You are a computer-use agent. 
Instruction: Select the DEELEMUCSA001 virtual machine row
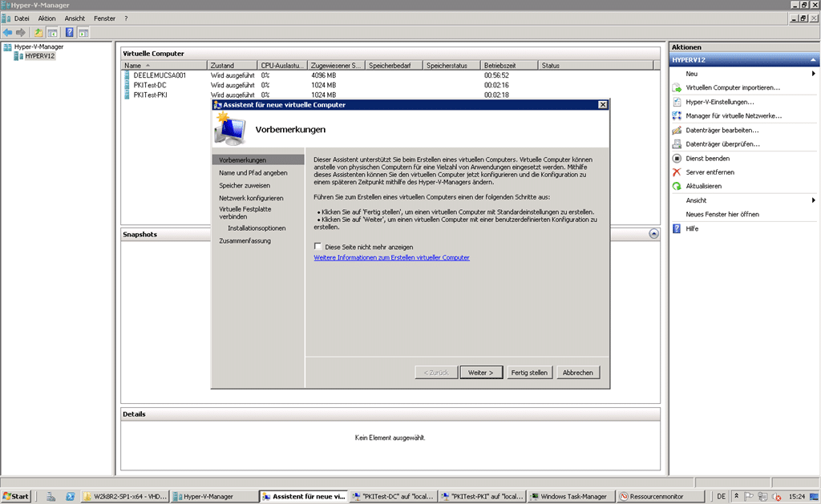click(390, 75)
